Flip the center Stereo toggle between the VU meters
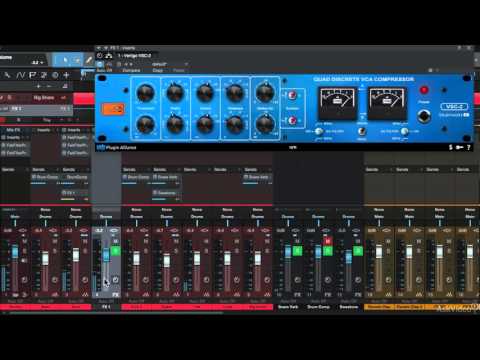 pos(361,131)
